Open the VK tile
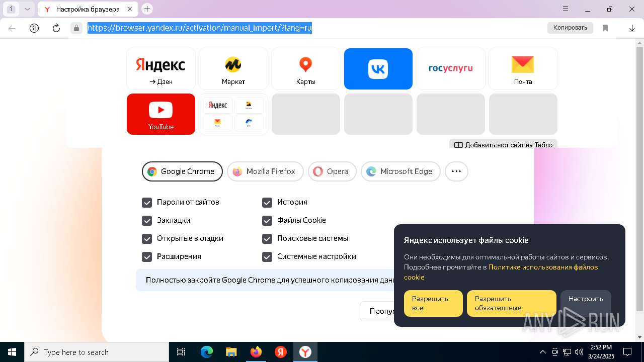The width and height of the screenshot is (644, 362). [x=378, y=69]
